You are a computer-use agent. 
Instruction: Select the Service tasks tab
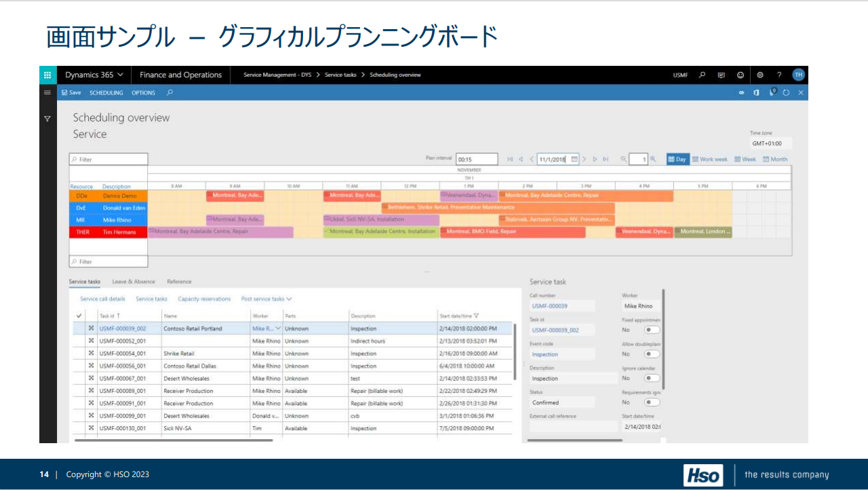coord(85,282)
